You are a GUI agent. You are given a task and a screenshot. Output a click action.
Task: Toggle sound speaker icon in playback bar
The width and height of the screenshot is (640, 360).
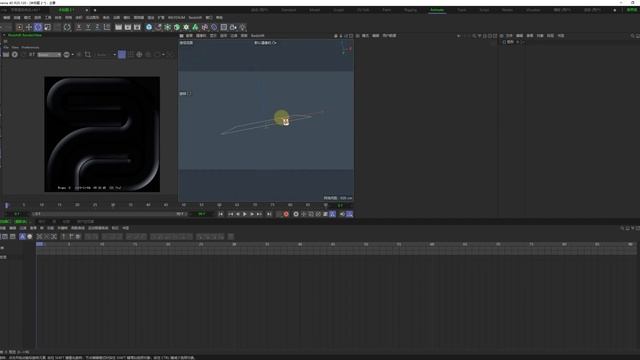pos(342,214)
